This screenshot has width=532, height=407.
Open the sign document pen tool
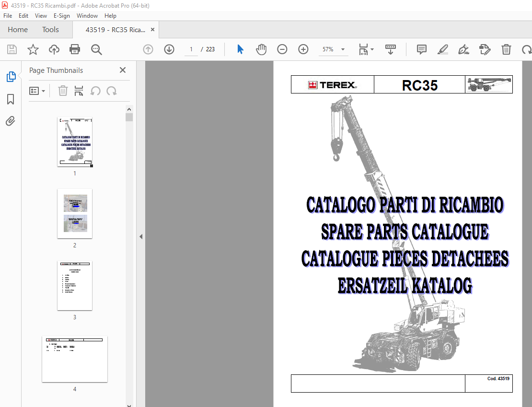coord(463,49)
